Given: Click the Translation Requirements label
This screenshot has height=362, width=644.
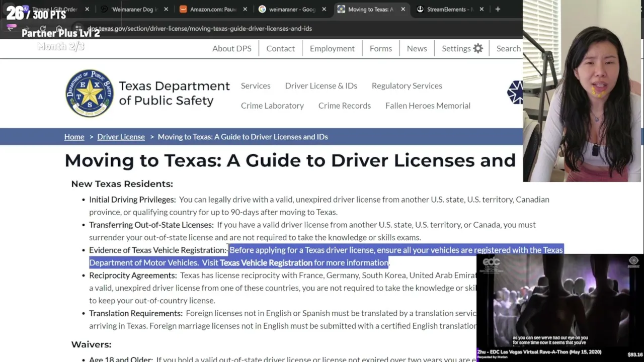Looking at the screenshot, I should tap(136, 313).
